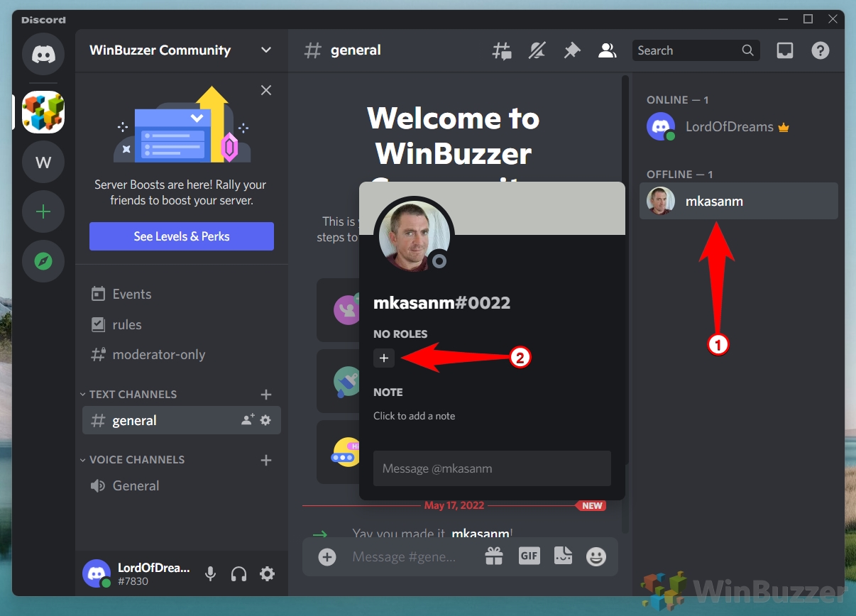Select the general text channel
Screen dimensions: 856x616
tap(182, 420)
